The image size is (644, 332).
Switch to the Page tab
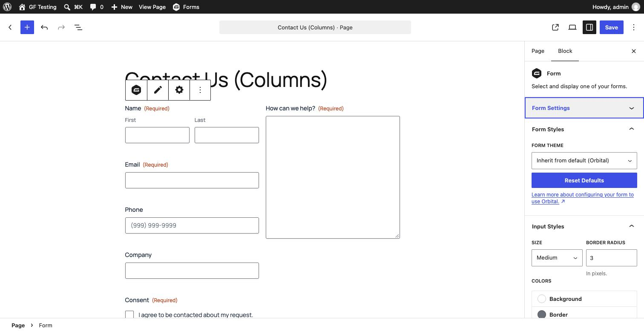pyautogui.click(x=538, y=51)
